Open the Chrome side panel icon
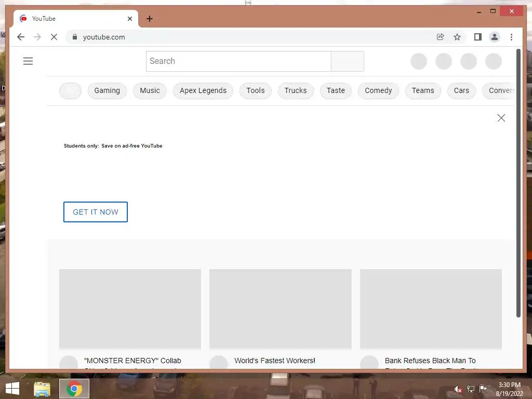Image resolution: width=532 pixels, height=399 pixels. pos(478,37)
